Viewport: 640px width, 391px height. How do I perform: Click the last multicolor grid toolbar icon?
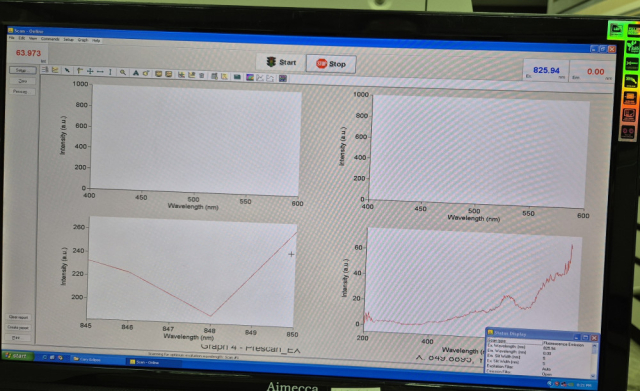click(x=283, y=78)
